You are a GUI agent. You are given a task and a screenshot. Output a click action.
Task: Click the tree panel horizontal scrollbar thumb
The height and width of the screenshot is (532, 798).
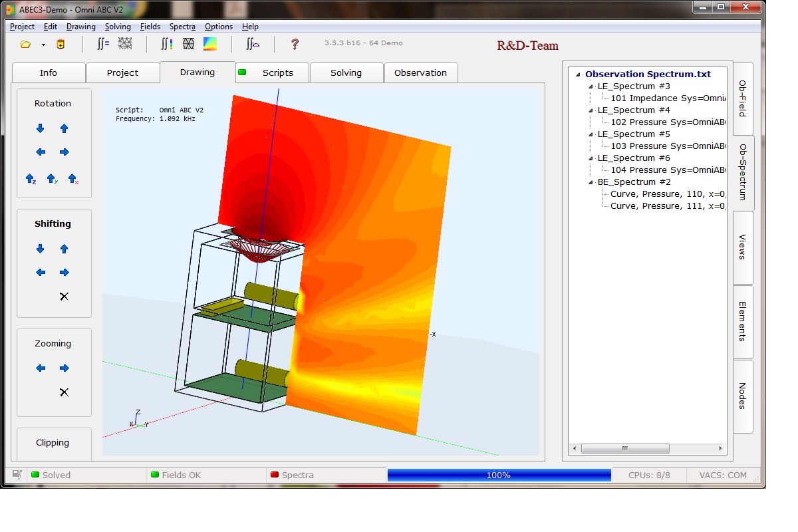[625, 449]
